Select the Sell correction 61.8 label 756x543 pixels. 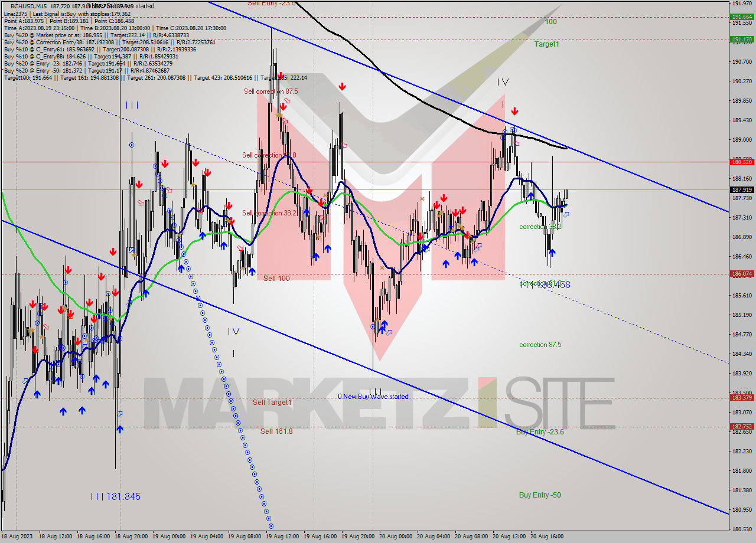click(269, 155)
